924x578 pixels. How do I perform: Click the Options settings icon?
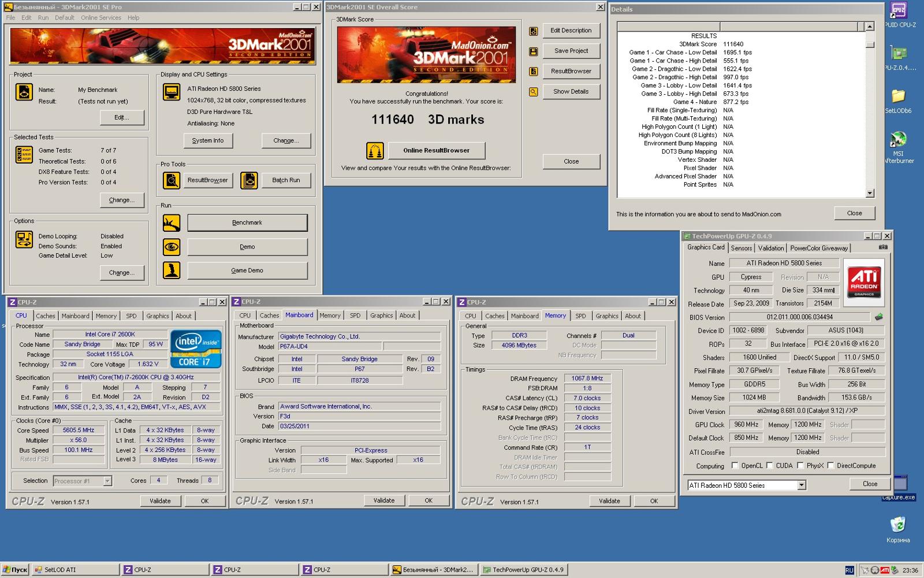point(24,239)
